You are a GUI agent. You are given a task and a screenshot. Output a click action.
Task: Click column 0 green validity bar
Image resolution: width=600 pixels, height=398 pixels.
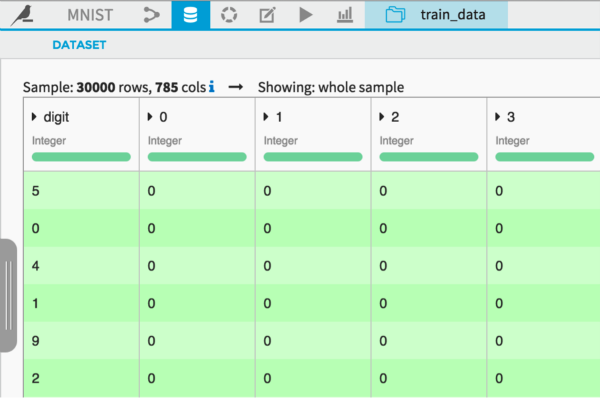[x=197, y=157]
